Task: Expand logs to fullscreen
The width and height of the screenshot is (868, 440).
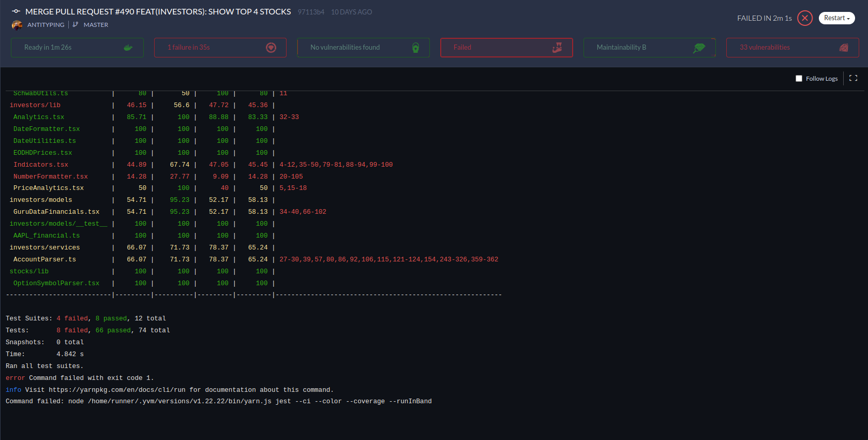Action: 853,78
